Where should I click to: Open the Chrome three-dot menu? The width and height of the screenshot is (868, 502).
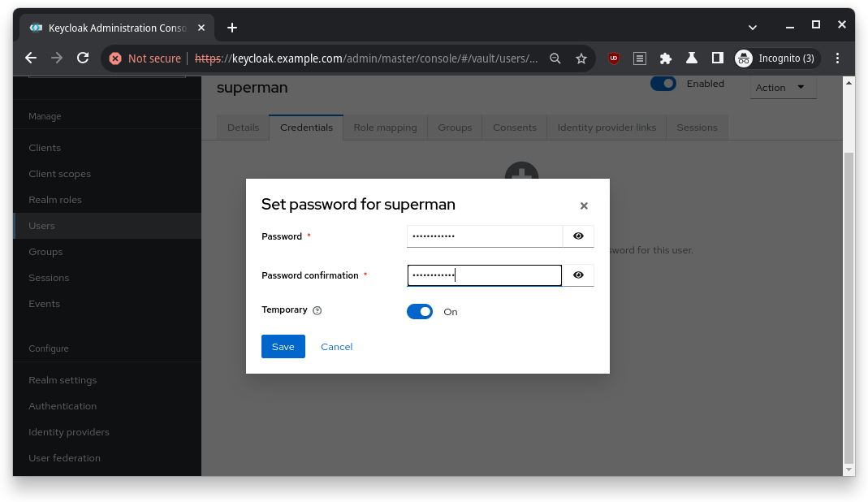[x=837, y=58]
